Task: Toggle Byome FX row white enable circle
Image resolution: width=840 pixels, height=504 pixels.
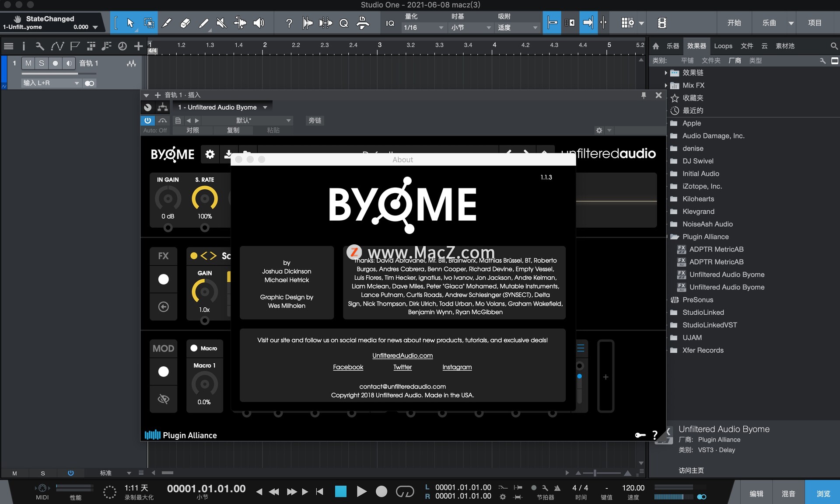Action: [x=163, y=279]
